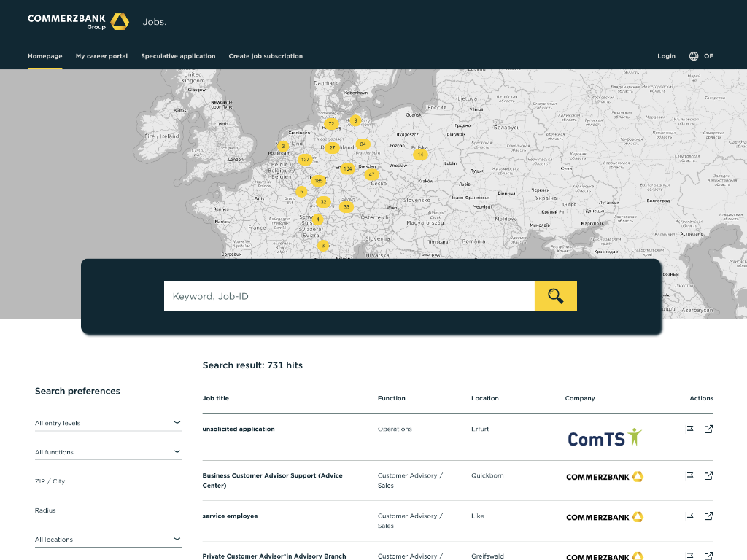Expand the All locations dropdown

click(x=108, y=538)
